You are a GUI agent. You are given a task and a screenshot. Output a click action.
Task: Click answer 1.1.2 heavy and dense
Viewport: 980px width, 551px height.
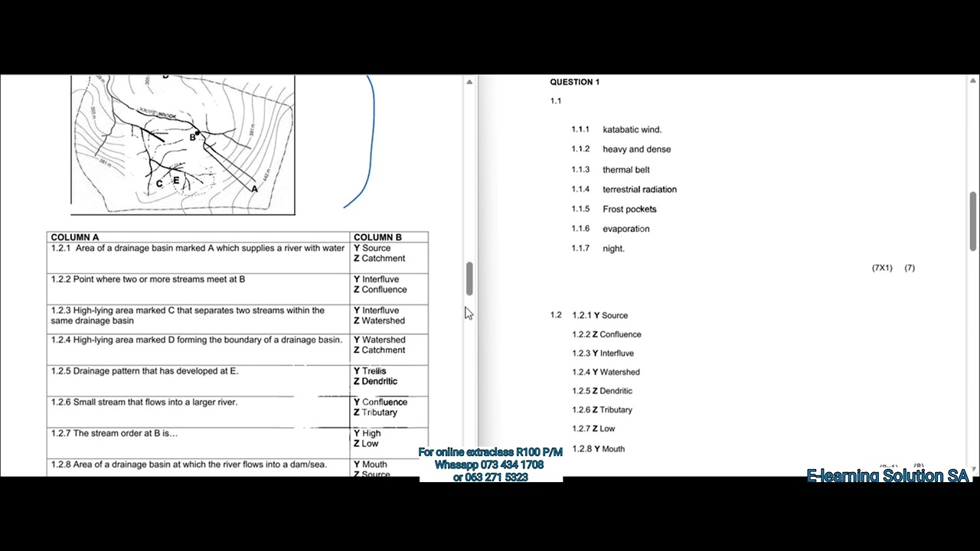tap(621, 149)
